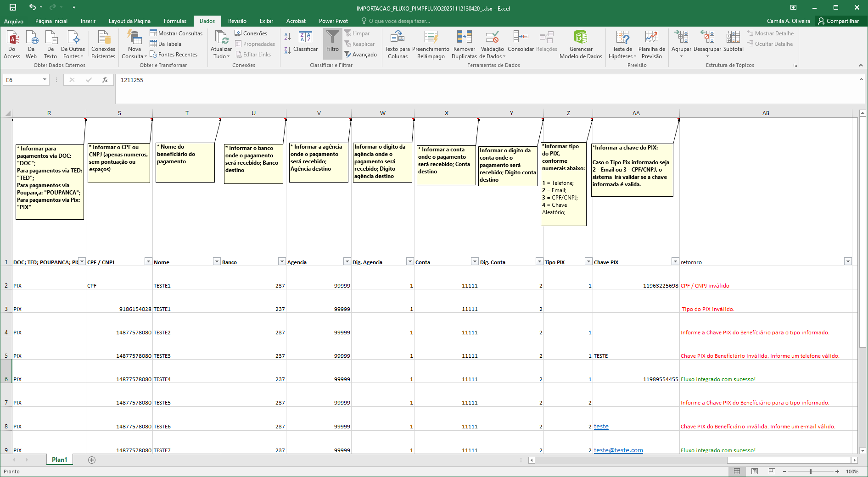The width and height of the screenshot is (868, 477).
Task: Switch to the Revisão ribbon tab
Action: point(237,21)
